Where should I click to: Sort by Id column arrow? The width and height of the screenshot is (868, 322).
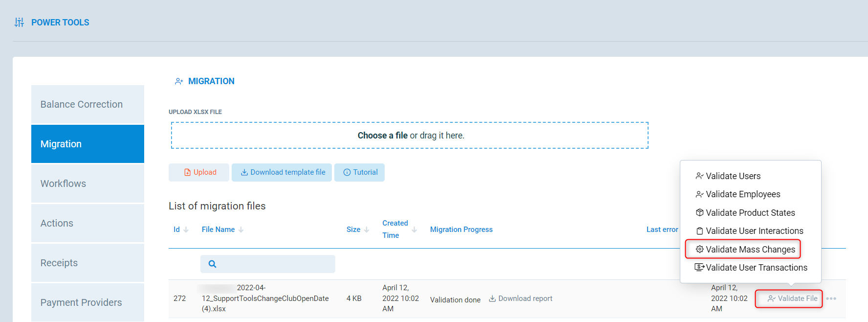point(186,230)
